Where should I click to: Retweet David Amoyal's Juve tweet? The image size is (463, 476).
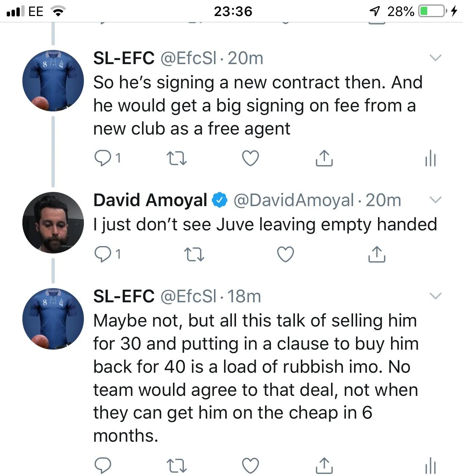(194, 254)
